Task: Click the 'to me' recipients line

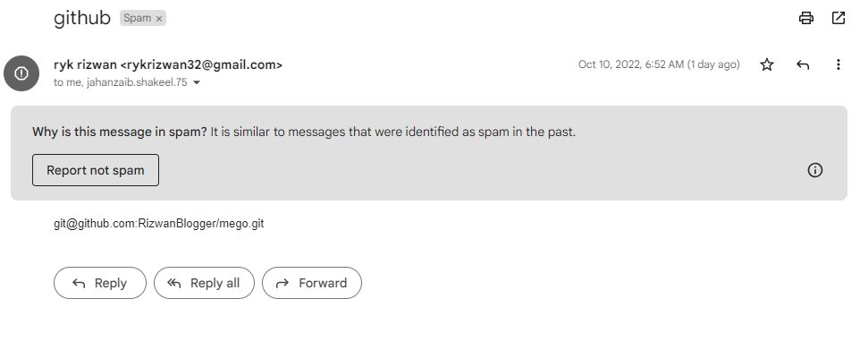Action: (120, 82)
